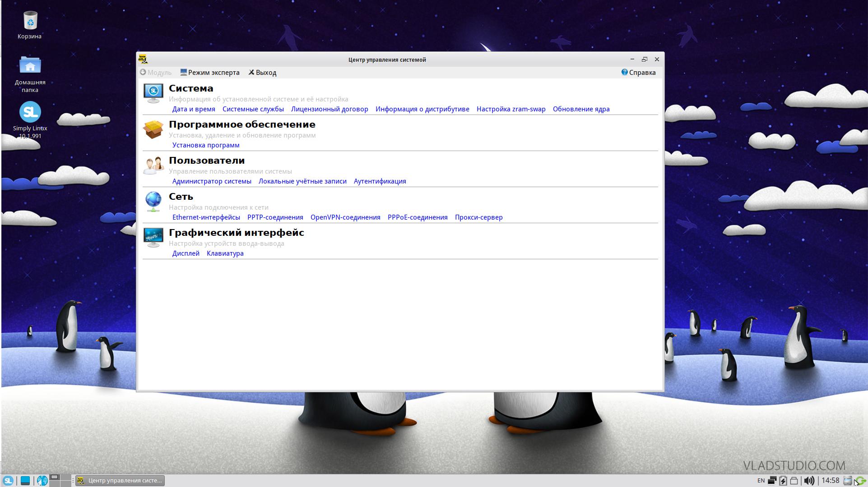The image size is (868, 487).
Task: Open the SL start menu in the taskbar
Action: 8,481
